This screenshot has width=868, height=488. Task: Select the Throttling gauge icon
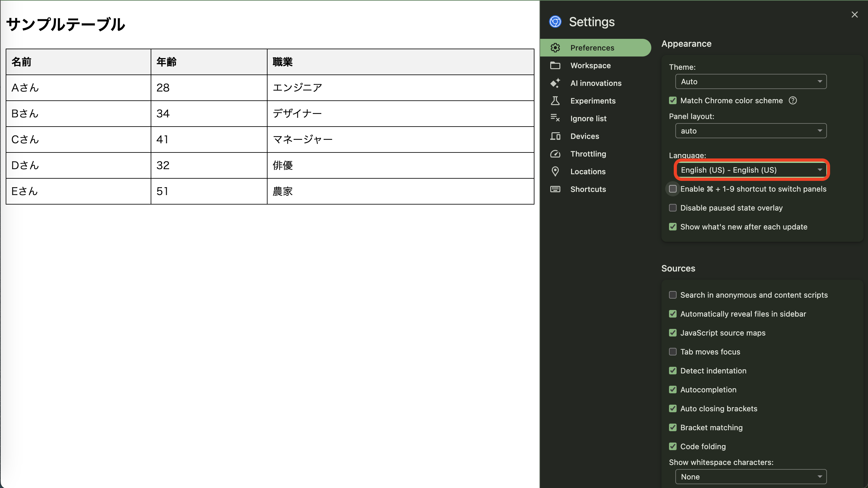pyautogui.click(x=555, y=154)
